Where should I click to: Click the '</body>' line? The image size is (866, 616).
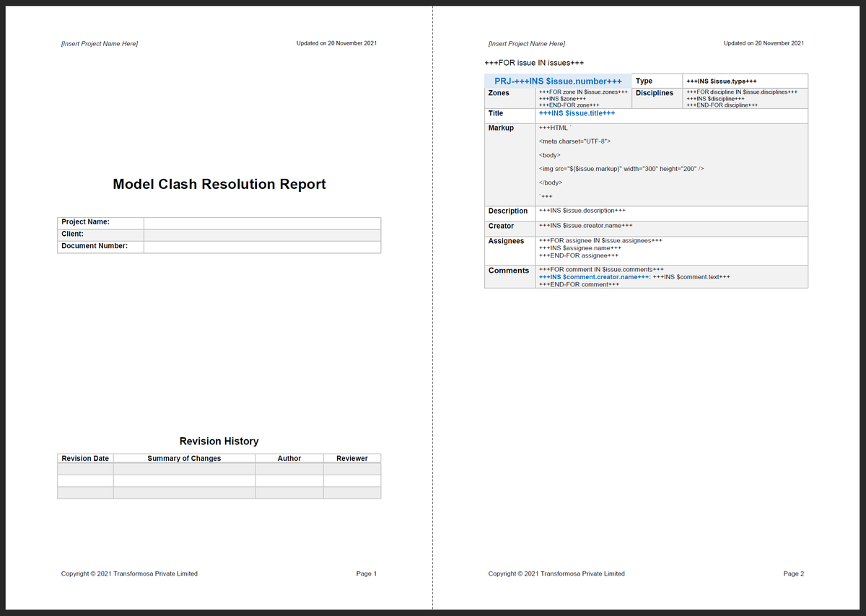tap(551, 182)
